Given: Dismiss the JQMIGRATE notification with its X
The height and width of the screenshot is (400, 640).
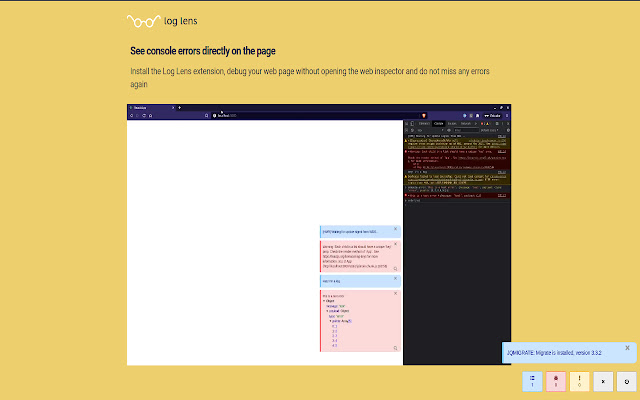Looking at the screenshot, I should tap(627, 348).
